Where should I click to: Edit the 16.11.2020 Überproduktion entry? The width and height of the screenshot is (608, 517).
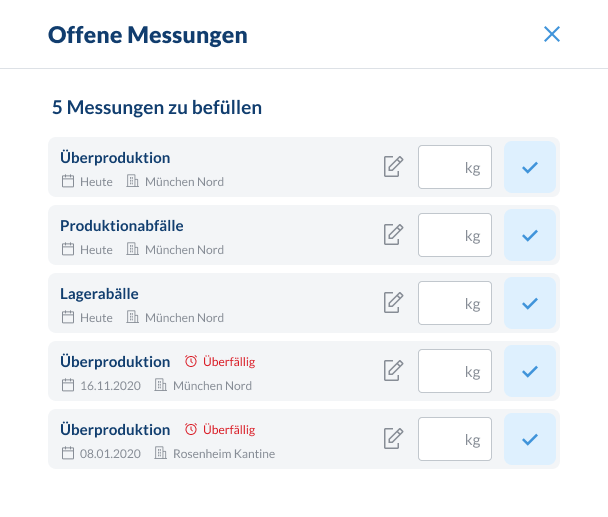(x=393, y=370)
